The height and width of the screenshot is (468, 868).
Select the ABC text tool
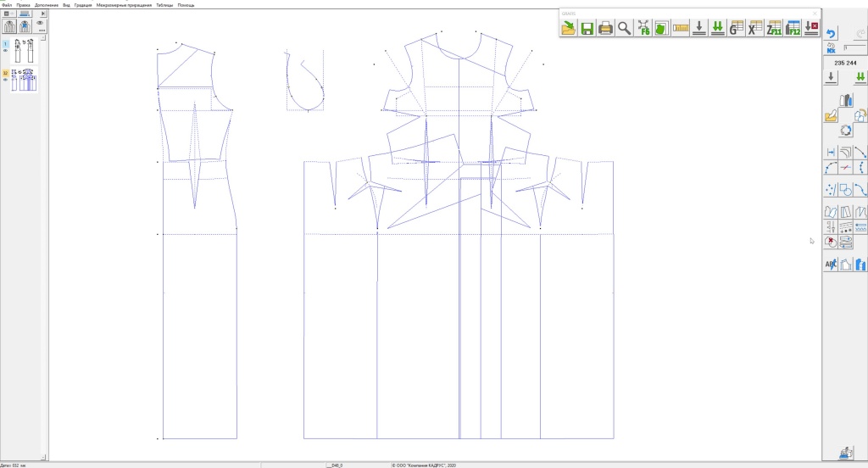coord(831,265)
